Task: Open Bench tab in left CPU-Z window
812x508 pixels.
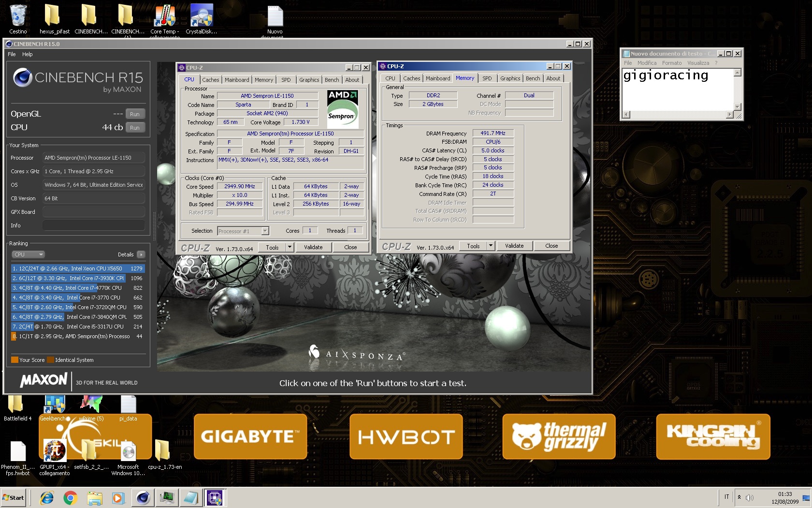Action: coord(332,80)
